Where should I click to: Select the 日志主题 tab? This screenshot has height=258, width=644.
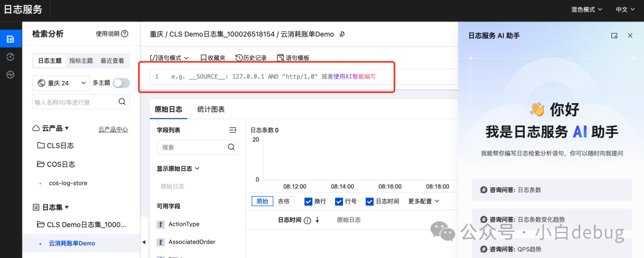point(49,61)
